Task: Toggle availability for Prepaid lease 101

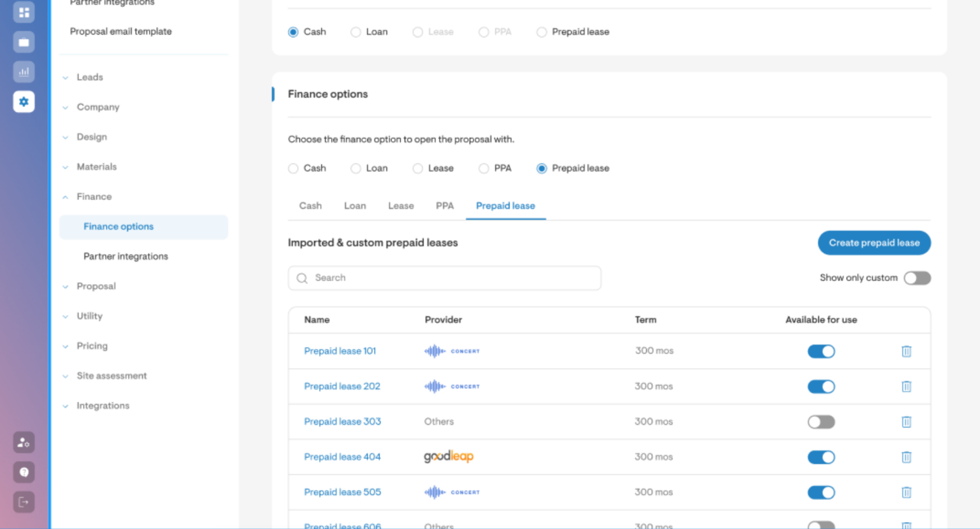Action: (x=821, y=351)
